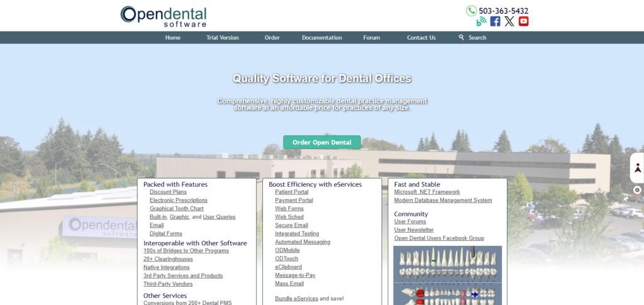Click the Fast and Stable heading
Viewport: 644px width, 305px height.
point(417,185)
